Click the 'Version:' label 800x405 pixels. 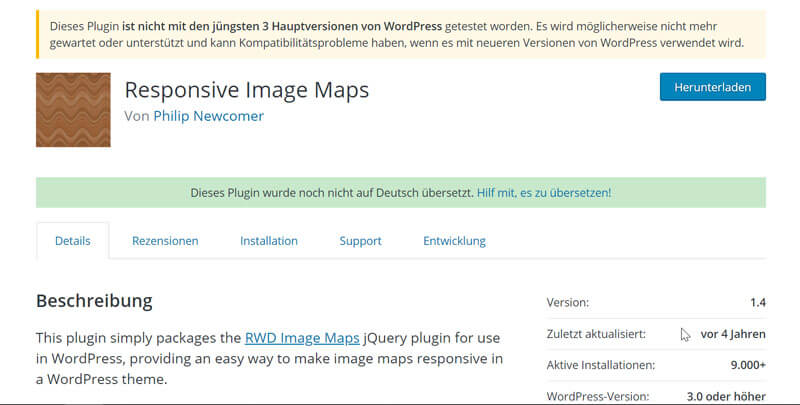(568, 302)
